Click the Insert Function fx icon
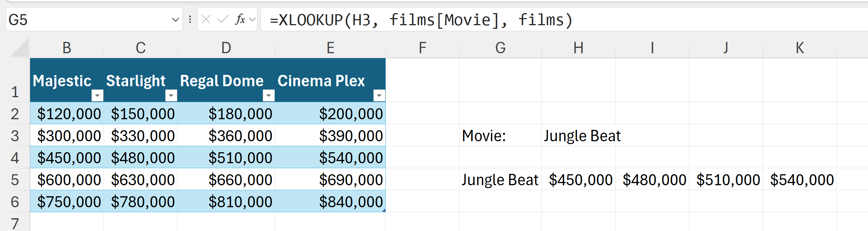 pyautogui.click(x=240, y=20)
